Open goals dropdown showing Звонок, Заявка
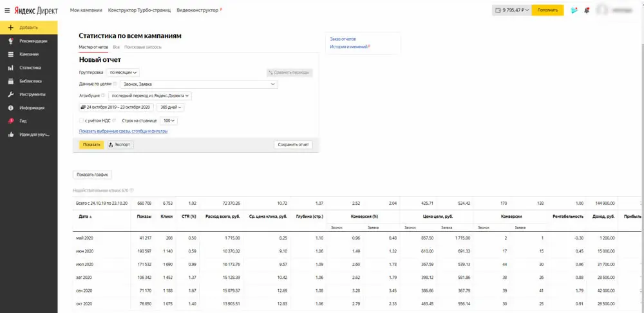644x313 pixels. [199, 84]
